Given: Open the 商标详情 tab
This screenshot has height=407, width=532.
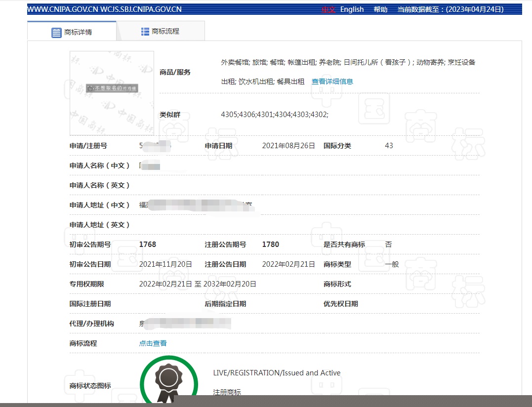Looking at the screenshot, I should (72, 32).
